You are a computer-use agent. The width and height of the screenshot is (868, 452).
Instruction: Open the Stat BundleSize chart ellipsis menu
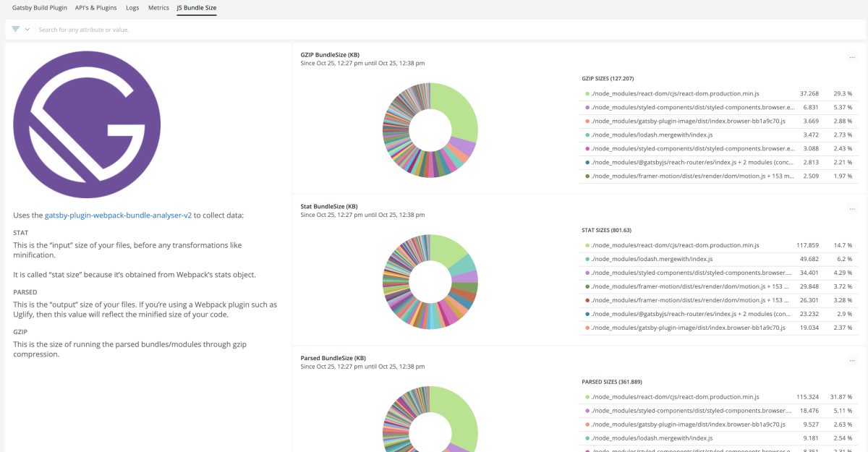852,209
